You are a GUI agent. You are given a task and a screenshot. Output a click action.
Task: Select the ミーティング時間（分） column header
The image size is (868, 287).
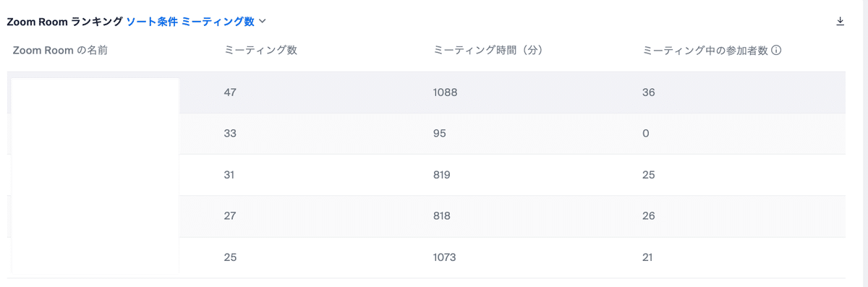point(488,51)
